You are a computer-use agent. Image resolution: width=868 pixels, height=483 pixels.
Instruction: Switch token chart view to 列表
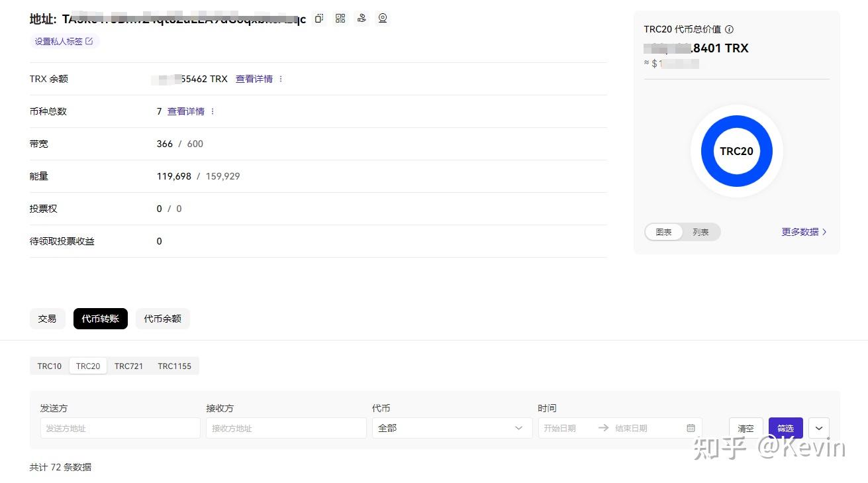700,232
